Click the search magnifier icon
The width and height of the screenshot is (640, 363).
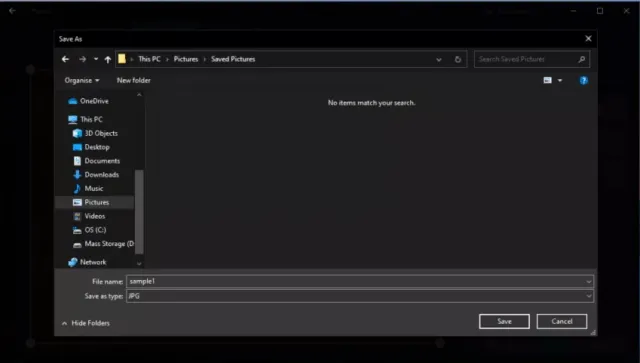coord(582,59)
